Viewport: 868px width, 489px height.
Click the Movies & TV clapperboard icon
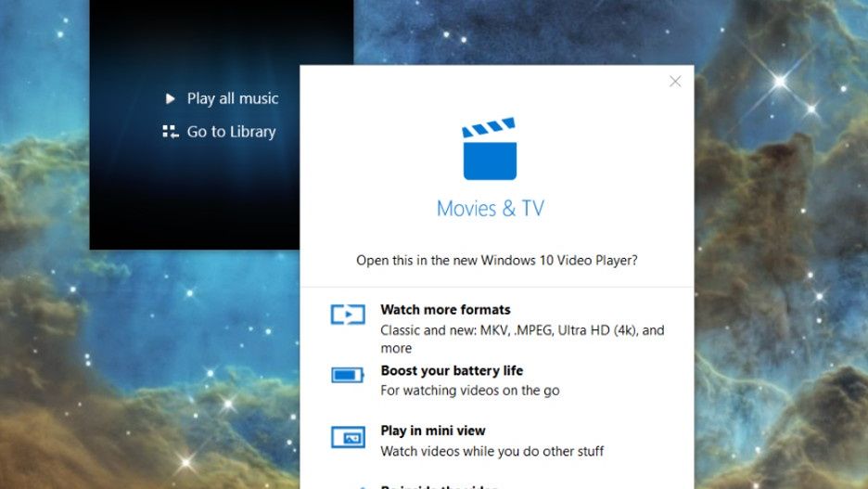point(490,148)
